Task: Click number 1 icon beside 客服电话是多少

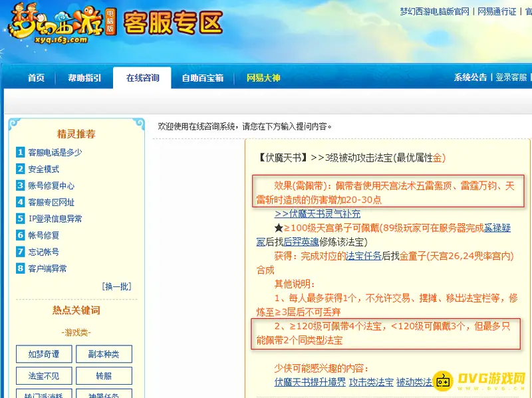Action: 21,152
